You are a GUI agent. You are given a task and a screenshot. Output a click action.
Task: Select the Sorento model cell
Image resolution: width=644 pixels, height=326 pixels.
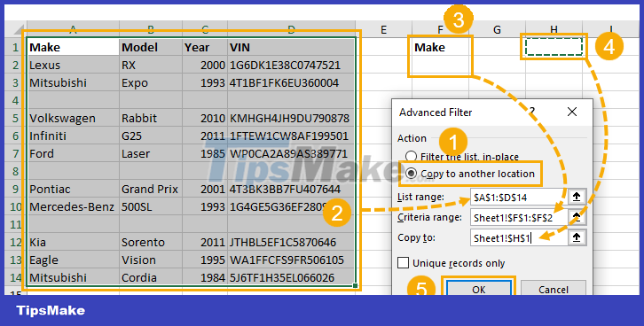(151, 242)
